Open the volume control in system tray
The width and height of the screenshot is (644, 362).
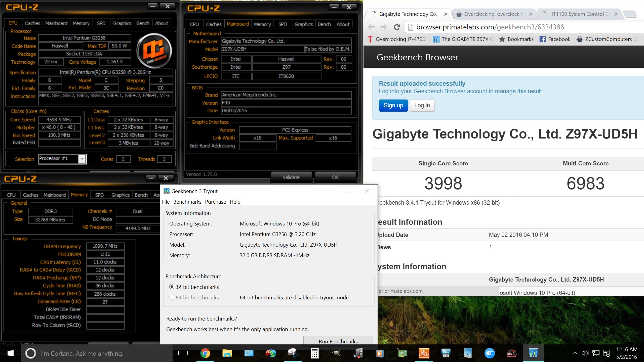pyautogui.click(x=585, y=353)
